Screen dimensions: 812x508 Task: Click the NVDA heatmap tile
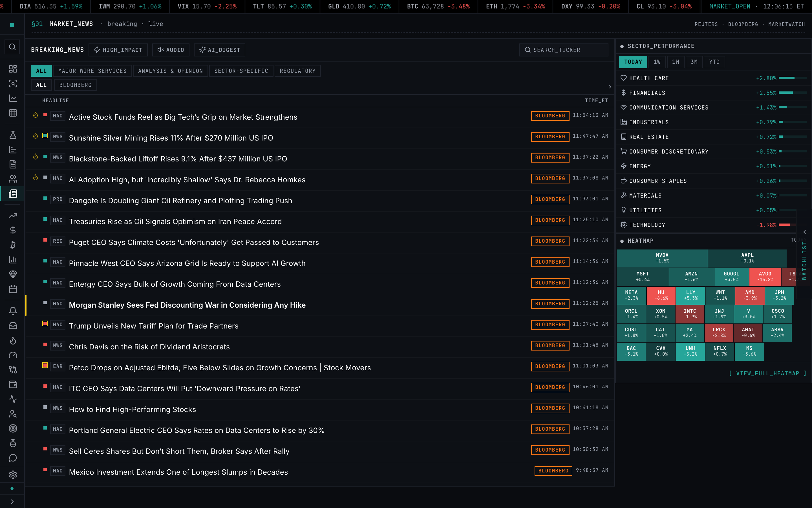pos(662,258)
